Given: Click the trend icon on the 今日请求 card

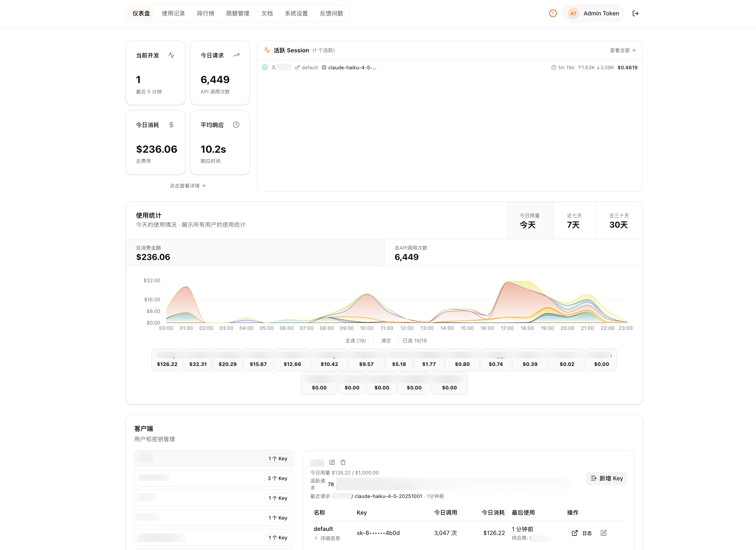Looking at the screenshot, I should coord(236,55).
